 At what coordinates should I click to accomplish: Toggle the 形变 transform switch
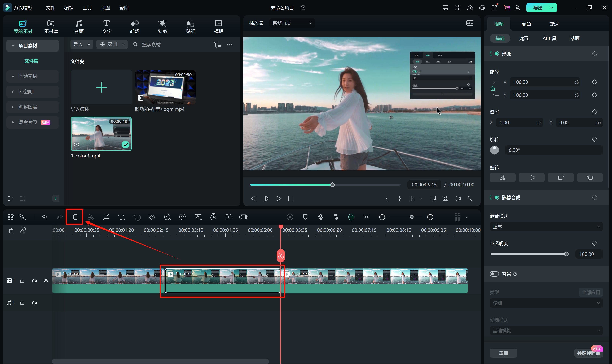(x=494, y=54)
